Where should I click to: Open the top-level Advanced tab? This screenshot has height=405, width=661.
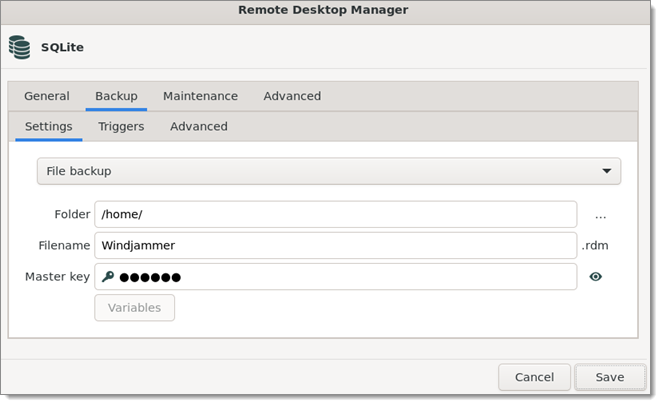(x=292, y=96)
